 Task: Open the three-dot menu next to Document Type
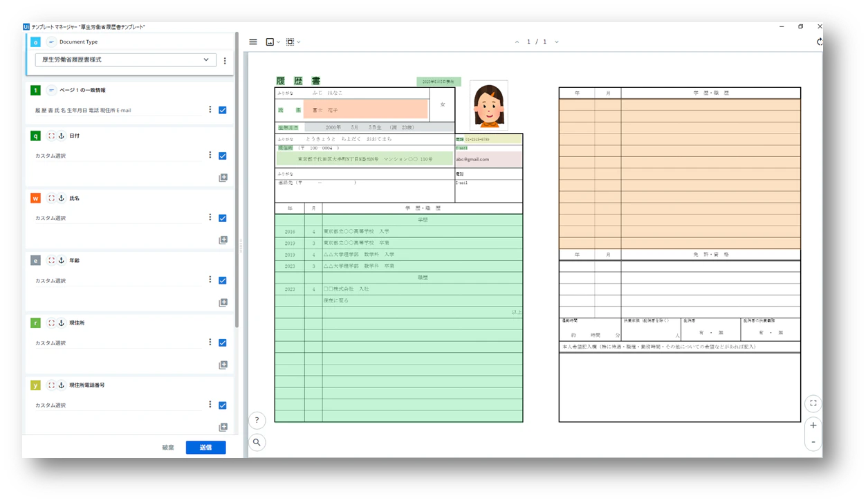click(225, 61)
